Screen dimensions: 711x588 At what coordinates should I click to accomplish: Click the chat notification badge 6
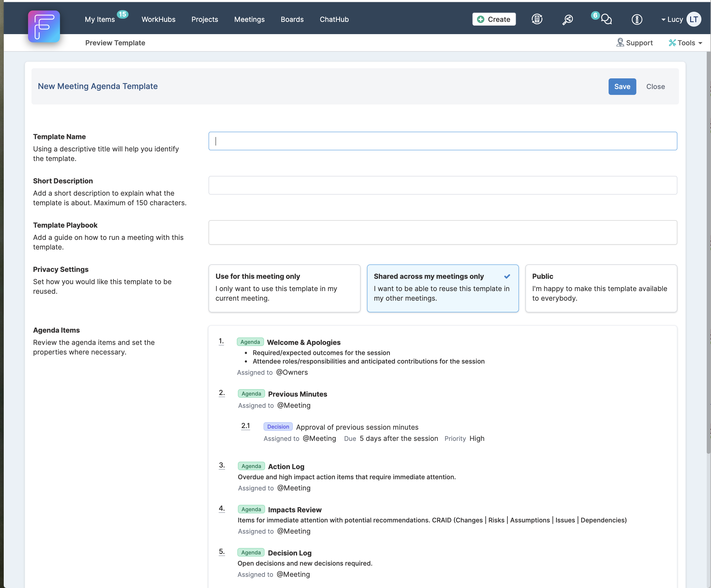tap(595, 15)
